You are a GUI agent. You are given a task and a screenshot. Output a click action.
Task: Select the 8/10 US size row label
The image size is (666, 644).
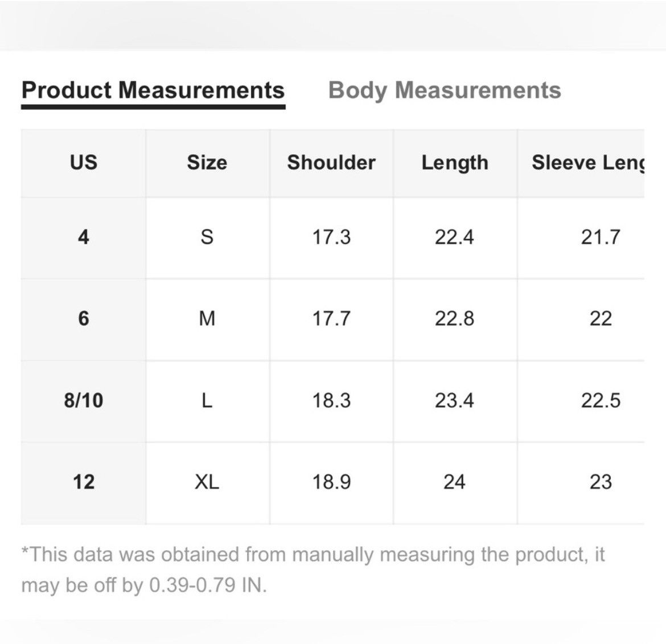click(84, 401)
